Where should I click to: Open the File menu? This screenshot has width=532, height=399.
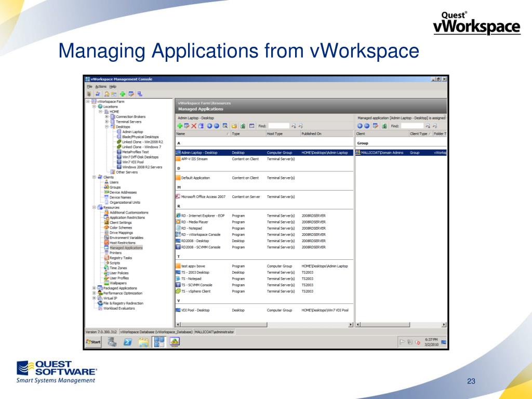pyautogui.click(x=89, y=87)
